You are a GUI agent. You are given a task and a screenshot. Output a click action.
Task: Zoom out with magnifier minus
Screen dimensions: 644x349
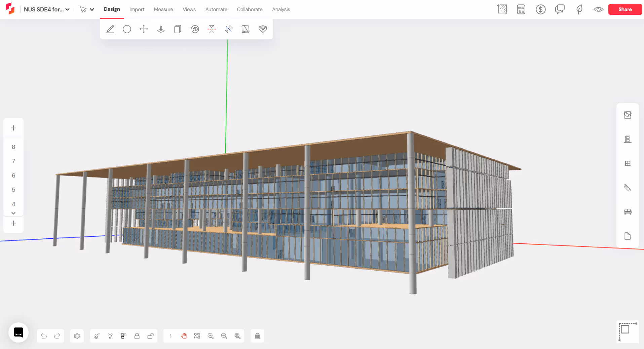click(x=224, y=336)
